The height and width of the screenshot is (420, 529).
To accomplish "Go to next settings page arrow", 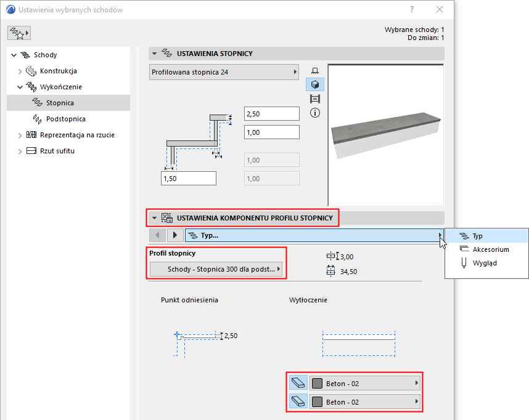I will point(175,235).
